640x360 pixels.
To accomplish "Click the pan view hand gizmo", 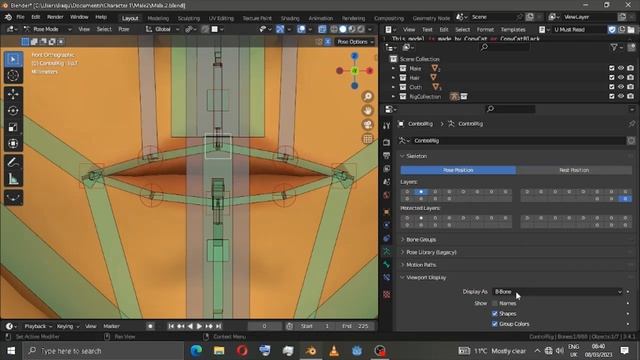I will pos(368,111).
